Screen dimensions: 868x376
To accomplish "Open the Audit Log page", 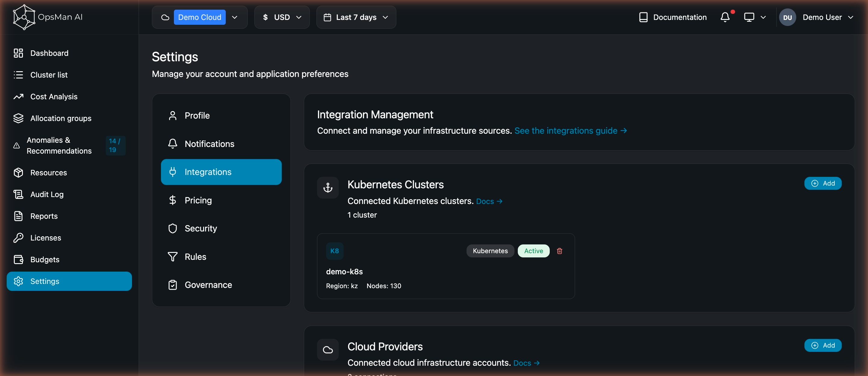I will (x=69, y=194).
